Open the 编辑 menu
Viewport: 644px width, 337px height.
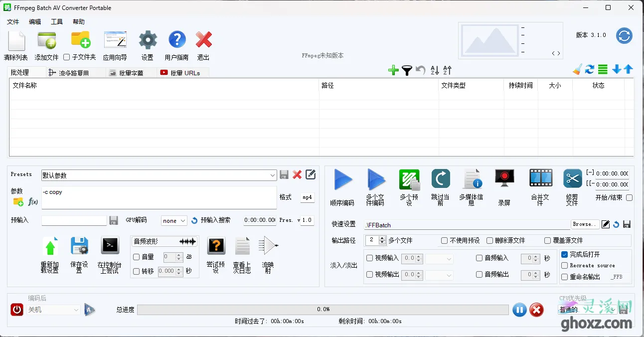[35, 22]
